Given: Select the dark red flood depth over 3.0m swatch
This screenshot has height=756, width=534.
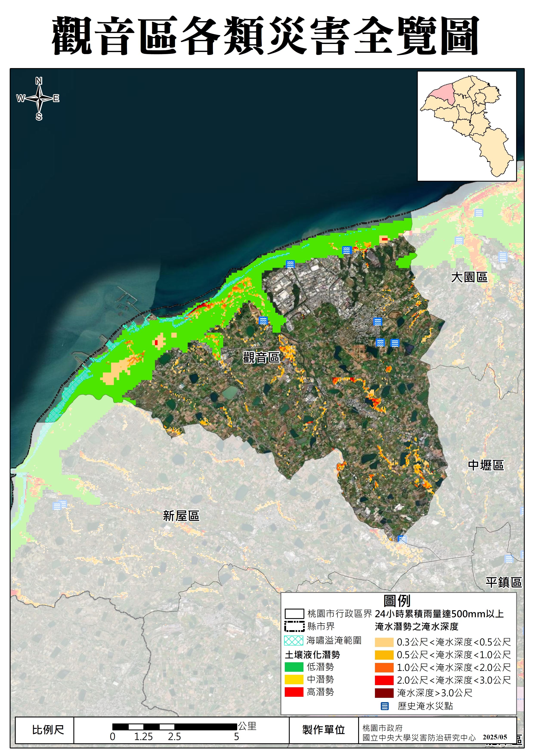Looking at the screenshot, I should point(384,693).
